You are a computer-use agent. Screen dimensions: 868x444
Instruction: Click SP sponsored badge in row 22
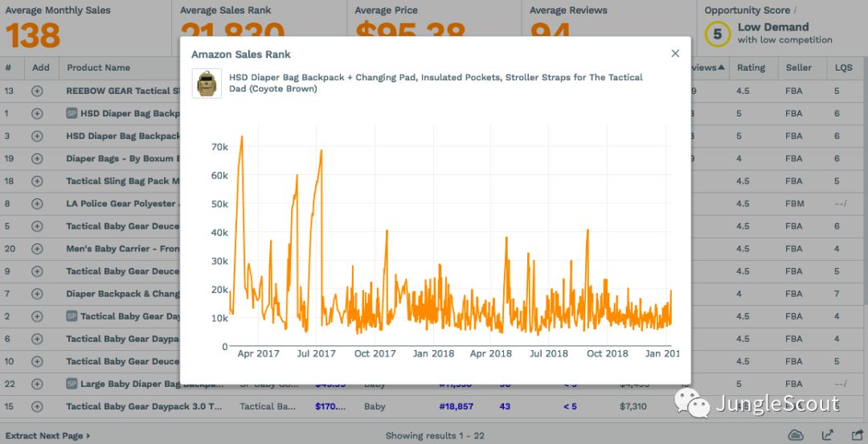point(72,384)
